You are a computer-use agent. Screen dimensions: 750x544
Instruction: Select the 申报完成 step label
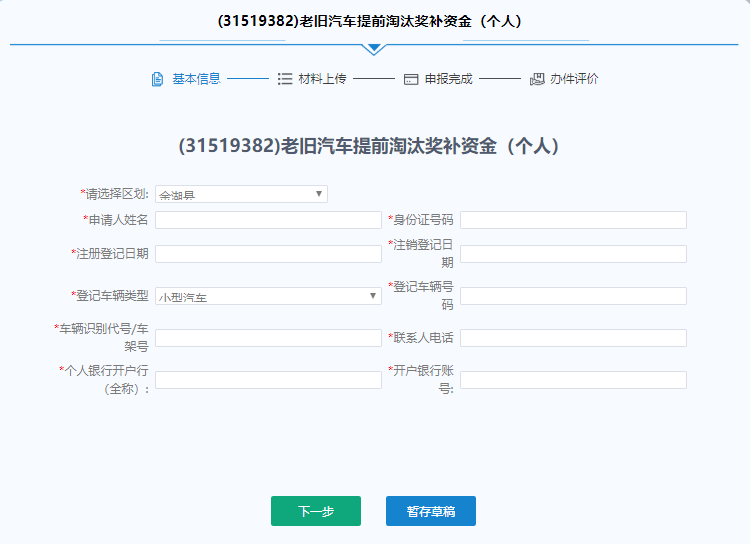coord(448,79)
